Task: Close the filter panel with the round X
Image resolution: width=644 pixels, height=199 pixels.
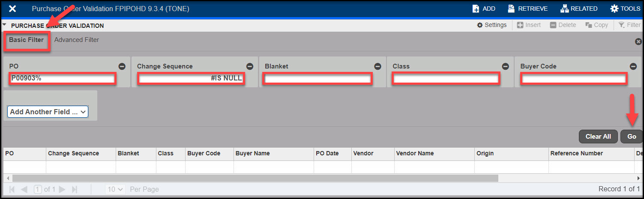Action: click(x=638, y=42)
